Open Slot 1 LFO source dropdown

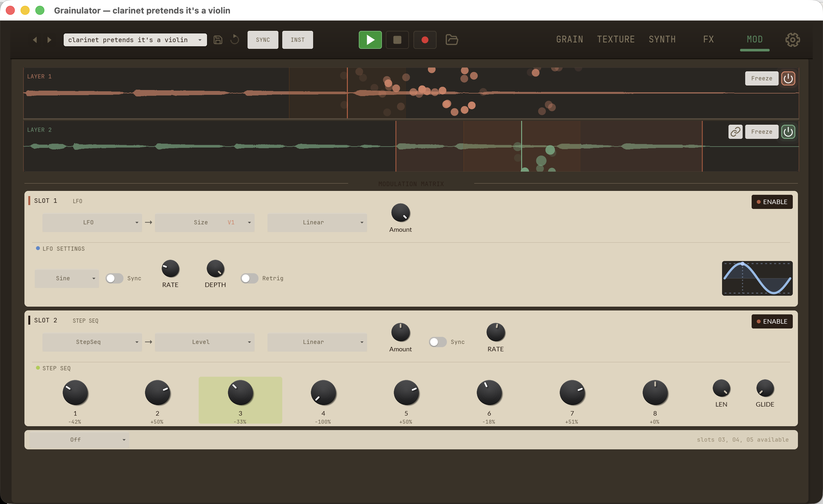point(92,222)
